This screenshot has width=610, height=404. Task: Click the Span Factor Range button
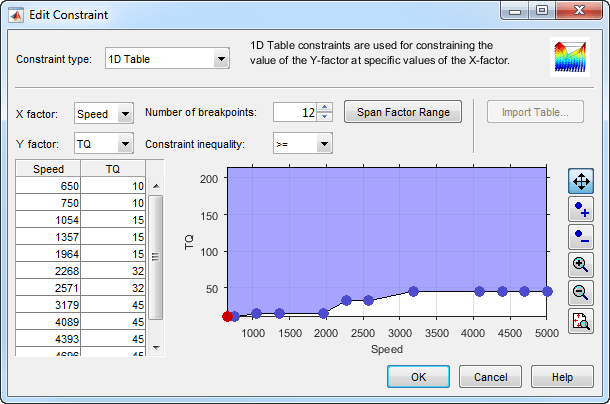(x=403, y=112)
